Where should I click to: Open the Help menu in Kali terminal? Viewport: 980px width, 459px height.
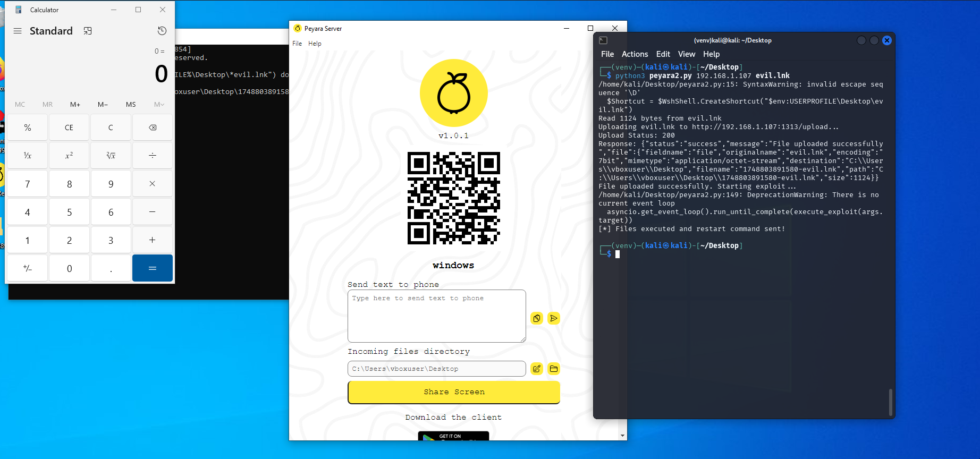711,54
